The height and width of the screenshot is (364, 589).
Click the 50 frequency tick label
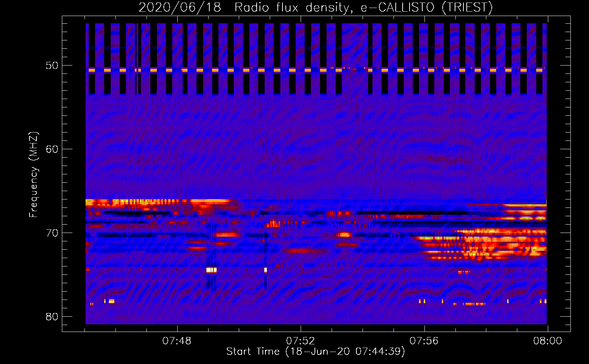point(52,66)
